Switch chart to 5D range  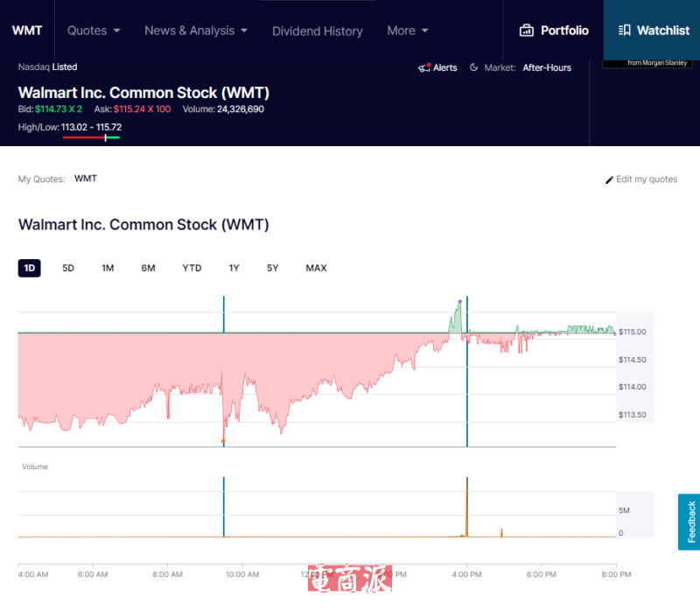[68, 268]
